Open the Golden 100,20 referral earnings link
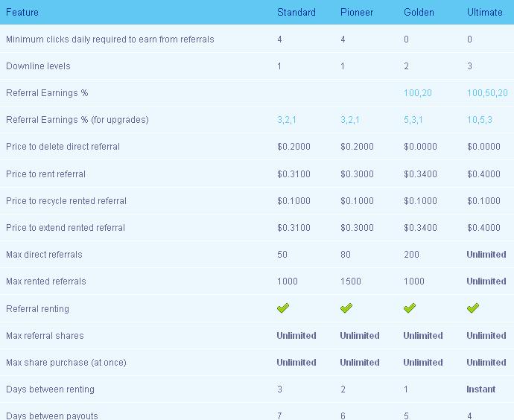 click(418, 93)
